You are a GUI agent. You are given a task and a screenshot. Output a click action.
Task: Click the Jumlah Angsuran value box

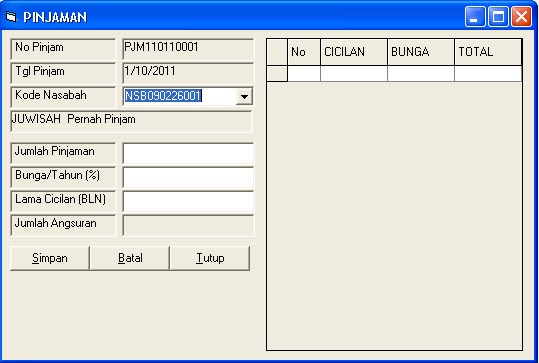coord(188,226)
